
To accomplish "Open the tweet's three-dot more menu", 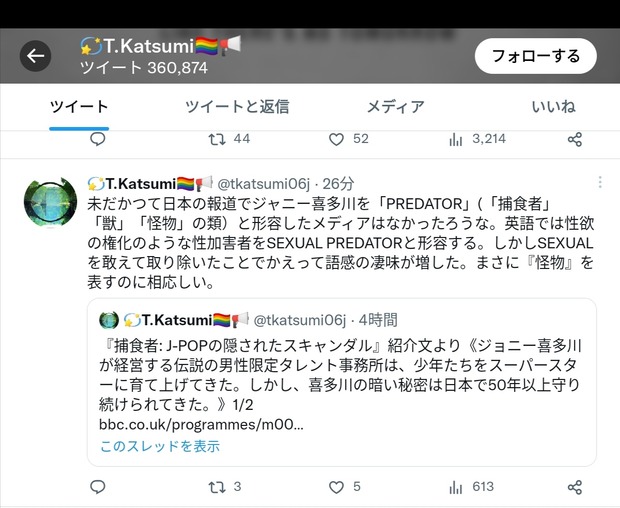I will click(x=600, y=182).
